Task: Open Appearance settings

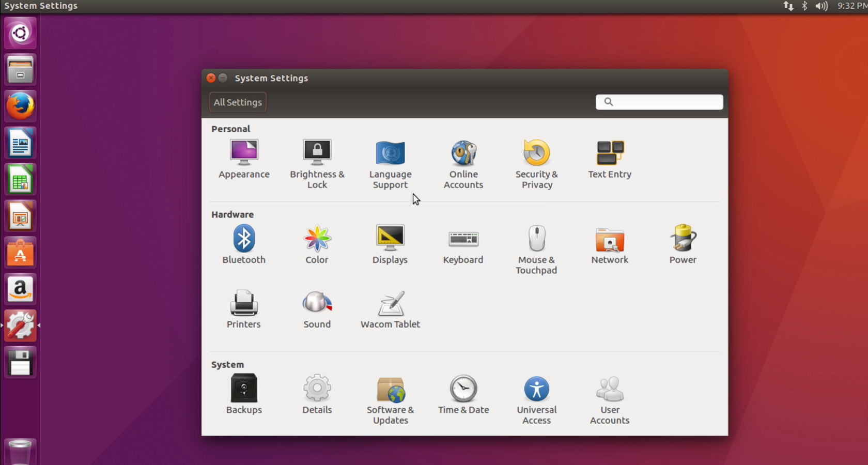Action: 244,159
